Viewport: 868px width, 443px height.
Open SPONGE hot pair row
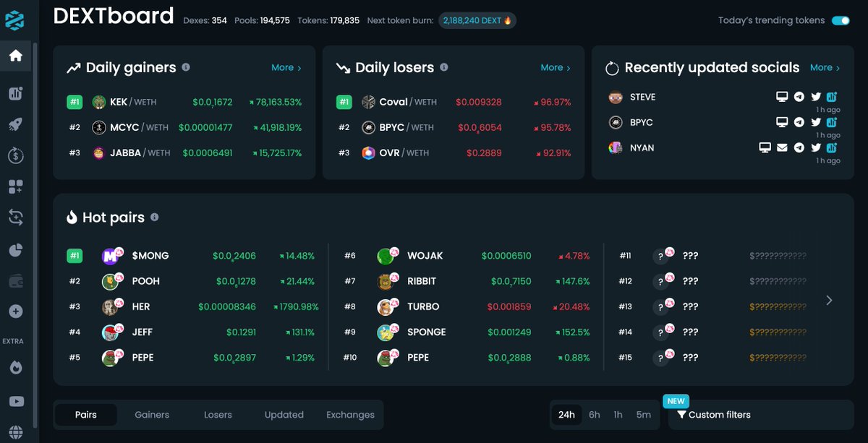point(467,332)
